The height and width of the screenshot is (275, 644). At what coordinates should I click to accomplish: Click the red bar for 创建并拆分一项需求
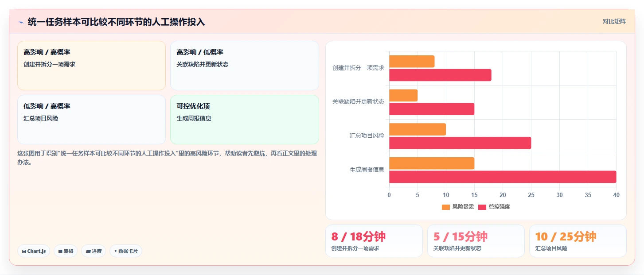[x=440, y=75]
